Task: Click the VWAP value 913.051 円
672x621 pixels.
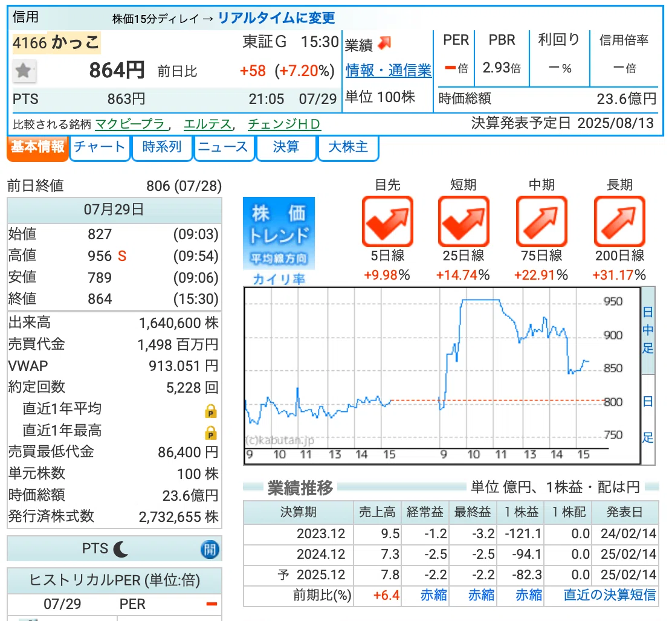Action: click(184, 366)
